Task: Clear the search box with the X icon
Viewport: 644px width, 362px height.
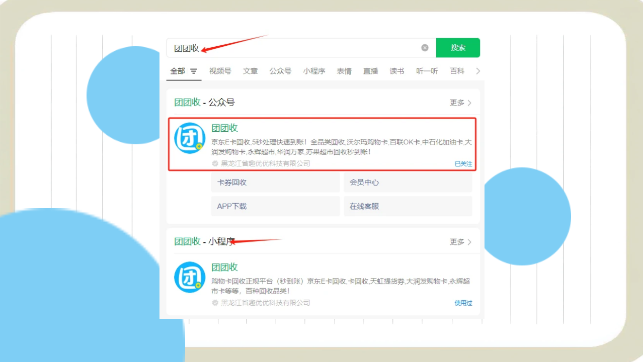Action: tap(425, 48)
